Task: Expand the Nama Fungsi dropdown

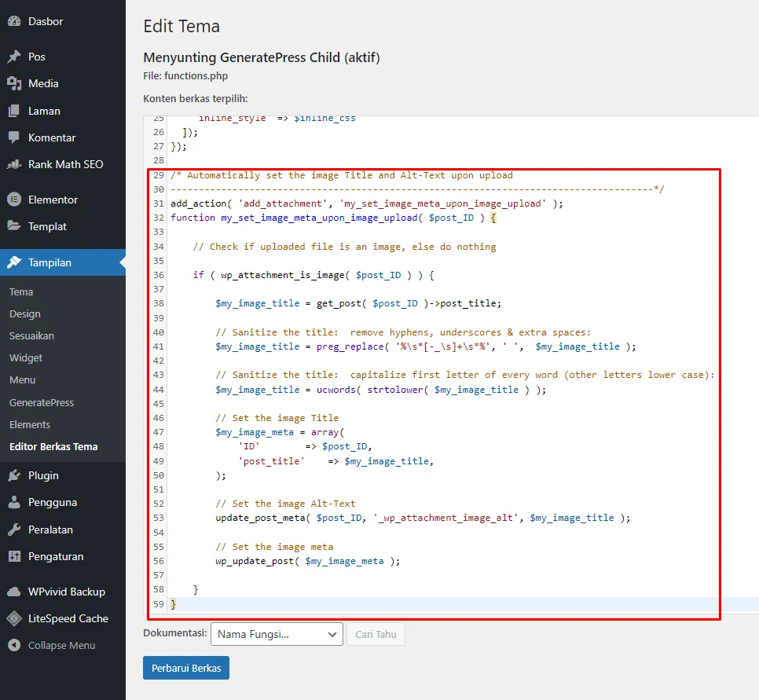Action: [277, 634]
